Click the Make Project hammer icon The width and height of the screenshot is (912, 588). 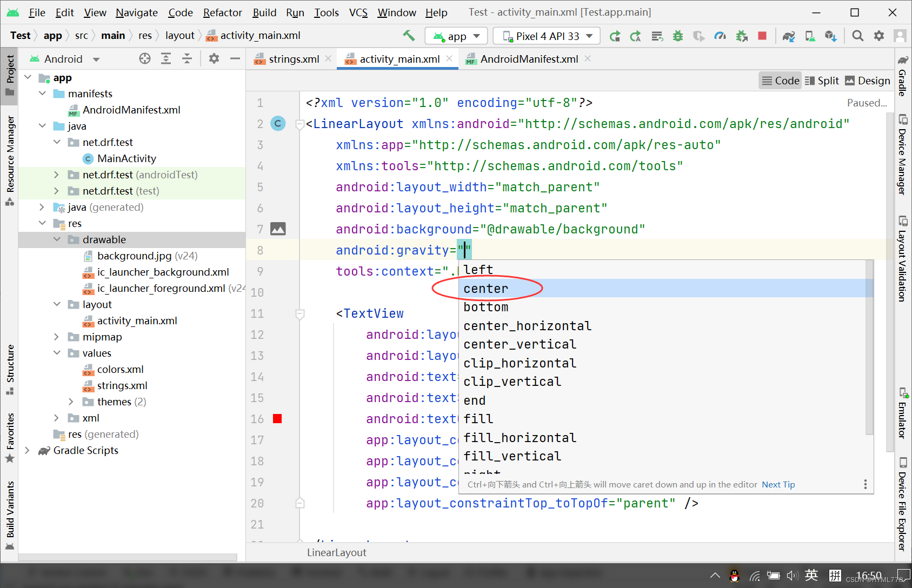pyautogui.click(x=409, y=36)
